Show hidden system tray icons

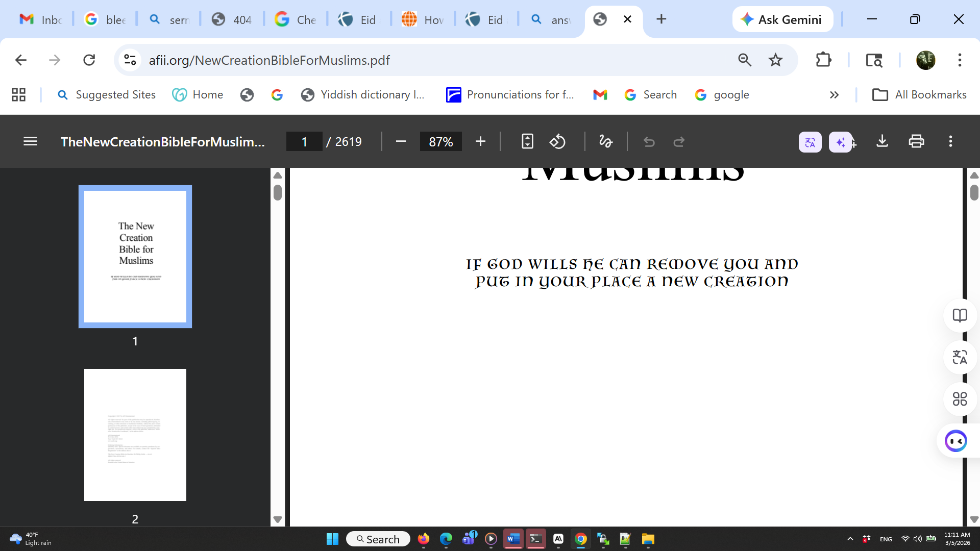850,539
